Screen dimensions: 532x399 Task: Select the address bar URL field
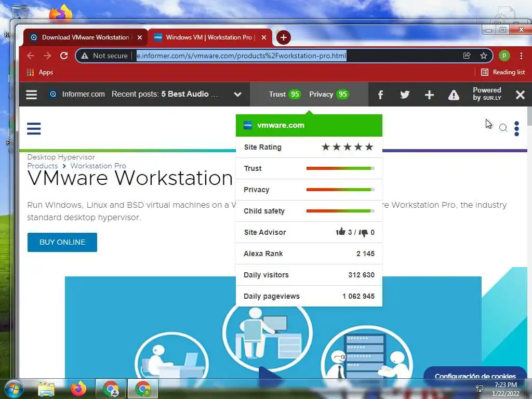coord(241,56)
